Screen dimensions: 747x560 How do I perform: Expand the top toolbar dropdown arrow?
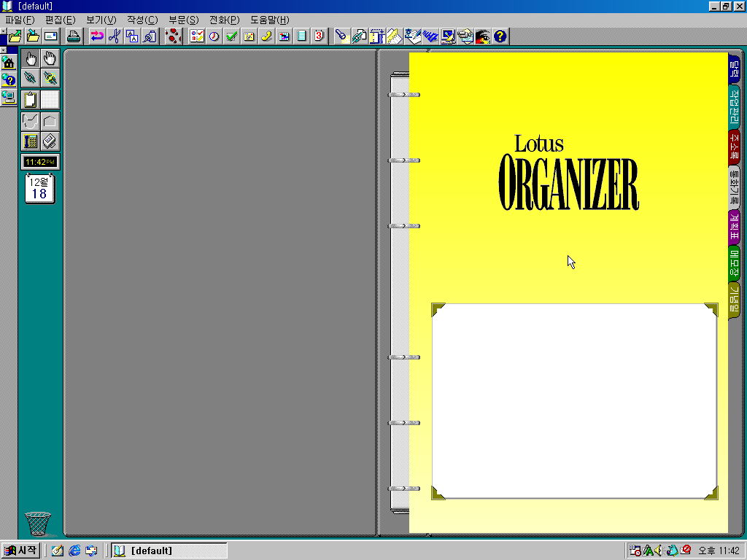point(3,31)
